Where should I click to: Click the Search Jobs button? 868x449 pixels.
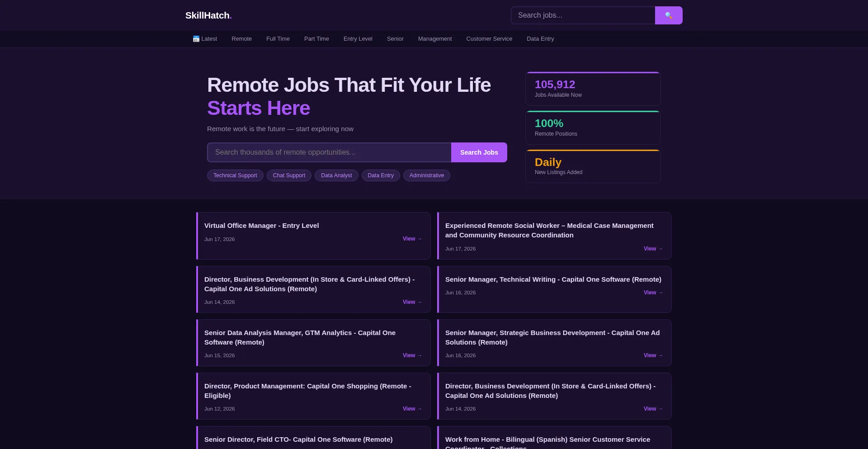(x=479, y=152)
